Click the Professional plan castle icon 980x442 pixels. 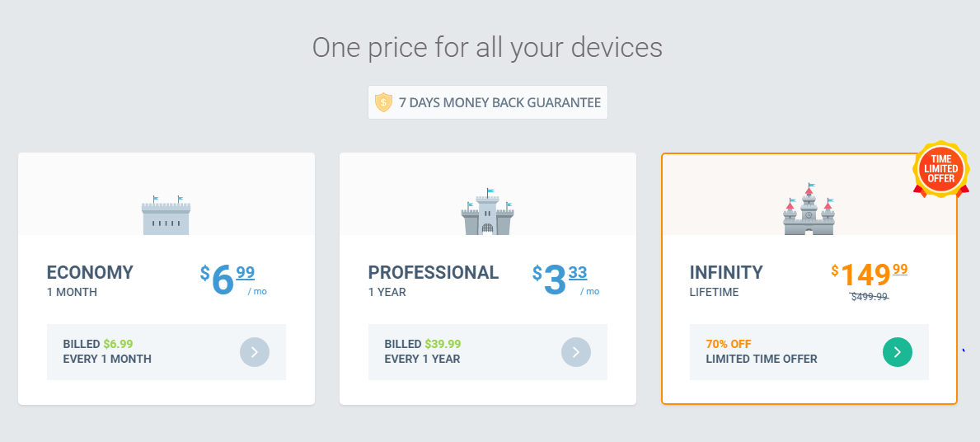click(487, 212)
